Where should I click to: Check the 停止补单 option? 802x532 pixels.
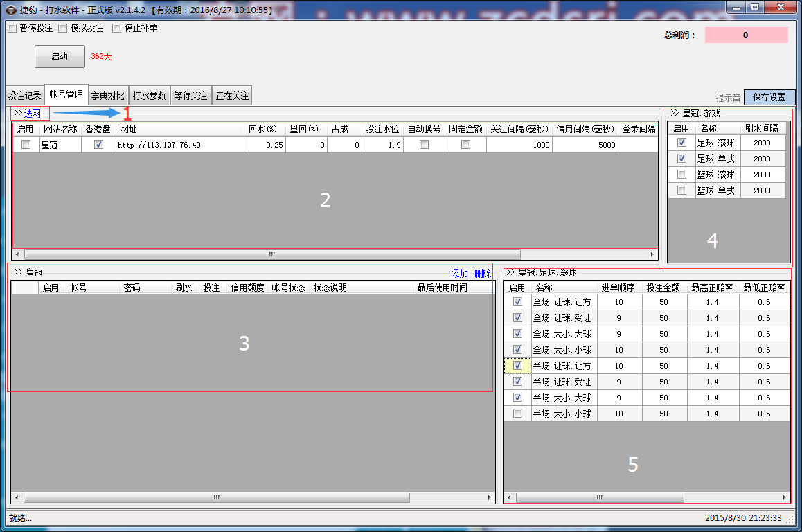coord(117,28)
